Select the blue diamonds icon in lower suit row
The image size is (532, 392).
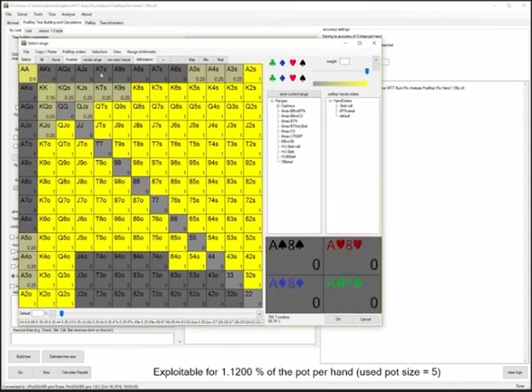pyautogui.click(x=282, y=78)
